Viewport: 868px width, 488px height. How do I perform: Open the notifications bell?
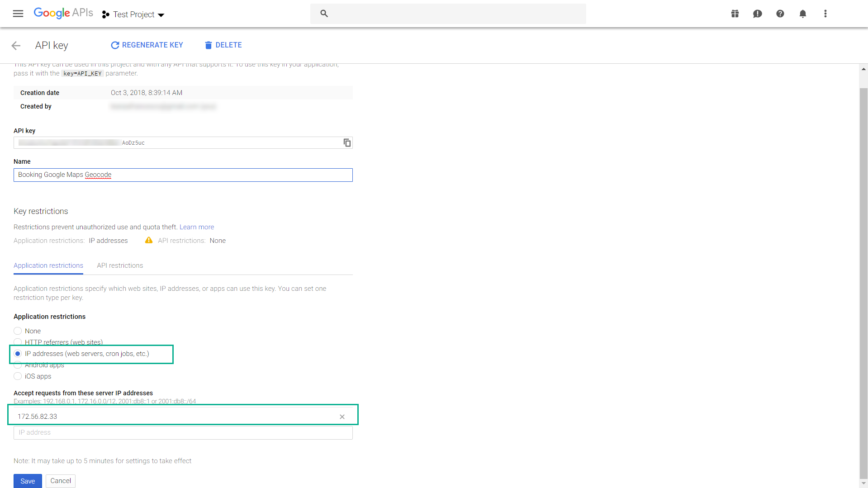tap(803, 14)
